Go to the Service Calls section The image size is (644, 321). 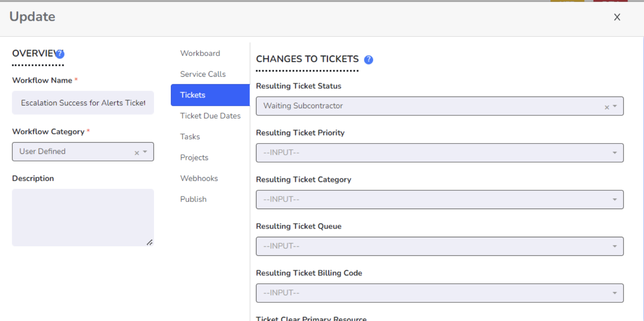[x=203, y=74]
